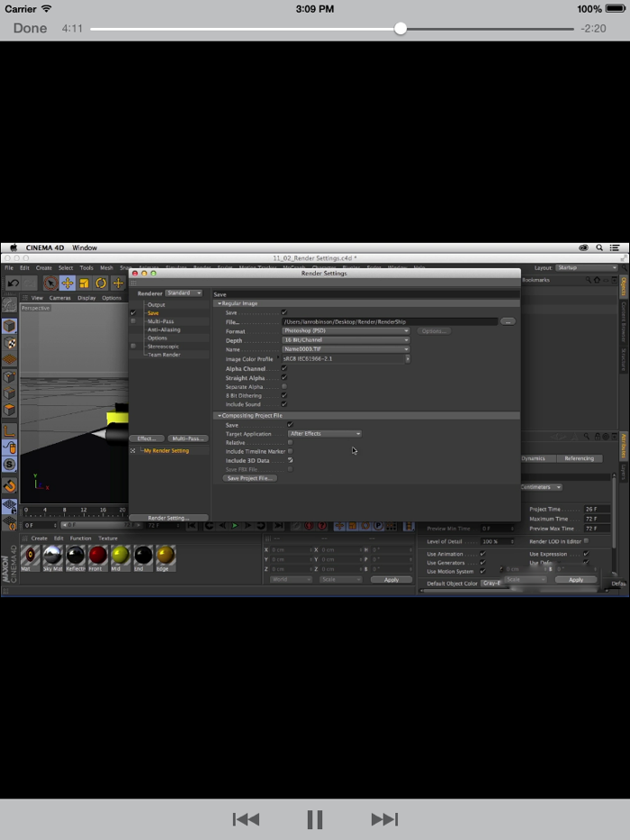The image size is (630, 840).
Task: Pause the video playback
Action: [x=315, y=819]
